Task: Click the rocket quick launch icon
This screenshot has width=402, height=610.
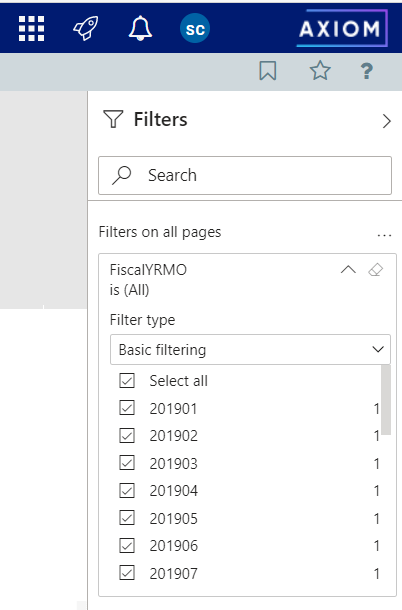Action: tap(86, 28)
